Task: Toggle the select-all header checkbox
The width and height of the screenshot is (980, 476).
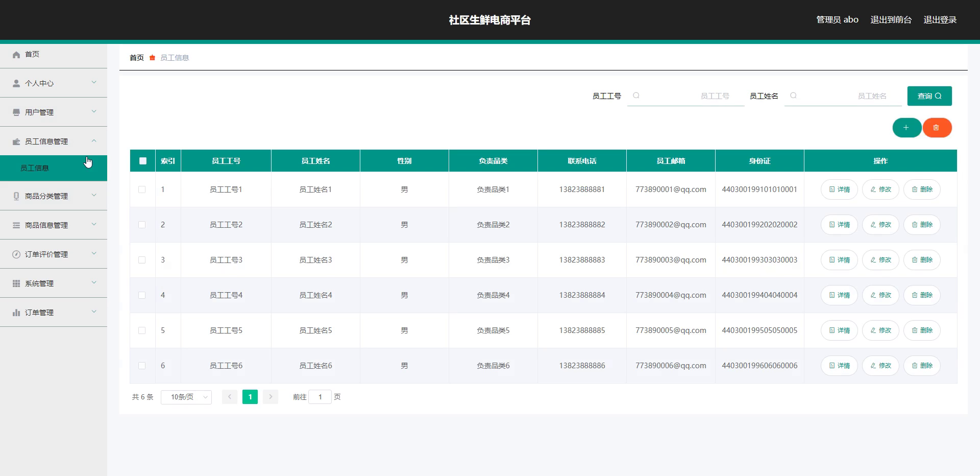Action: pyautogui.click(x=143, y=161)
